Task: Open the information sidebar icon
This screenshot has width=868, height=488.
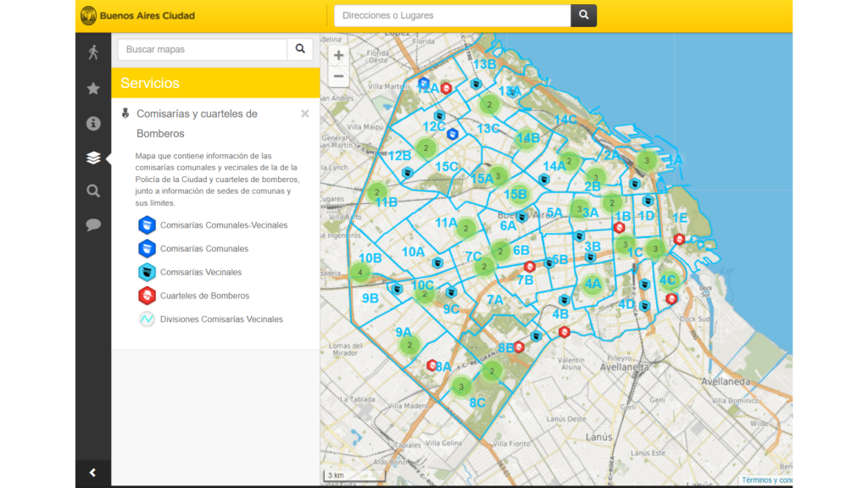Action: tap(93, 124)
